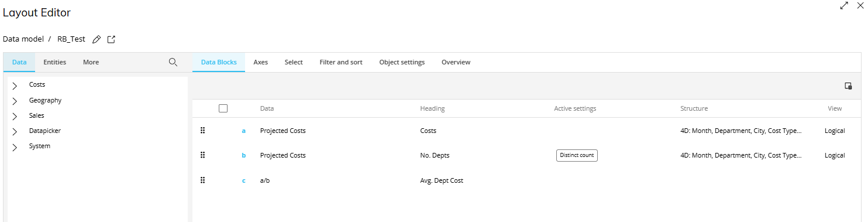Expand the Costs tree node

[x=15, y=86]
